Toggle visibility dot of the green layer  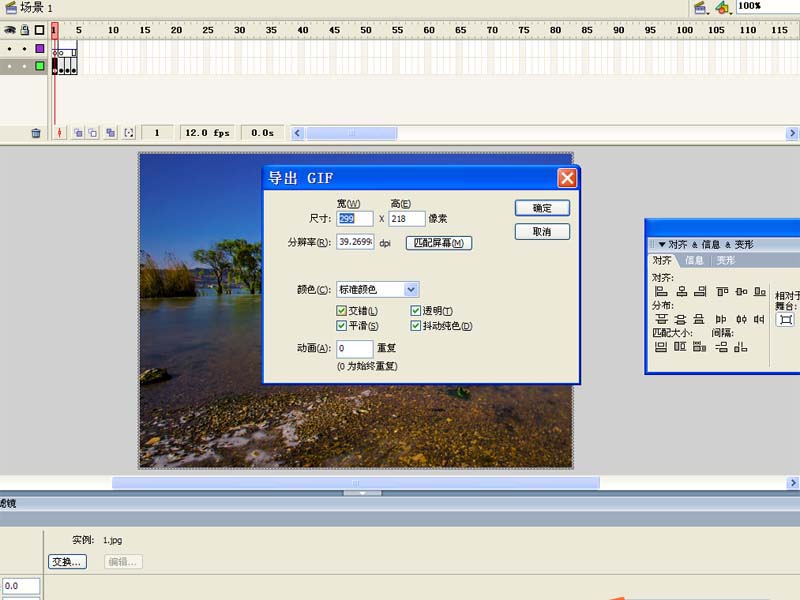pyautogui.click(x=10, y=66)
